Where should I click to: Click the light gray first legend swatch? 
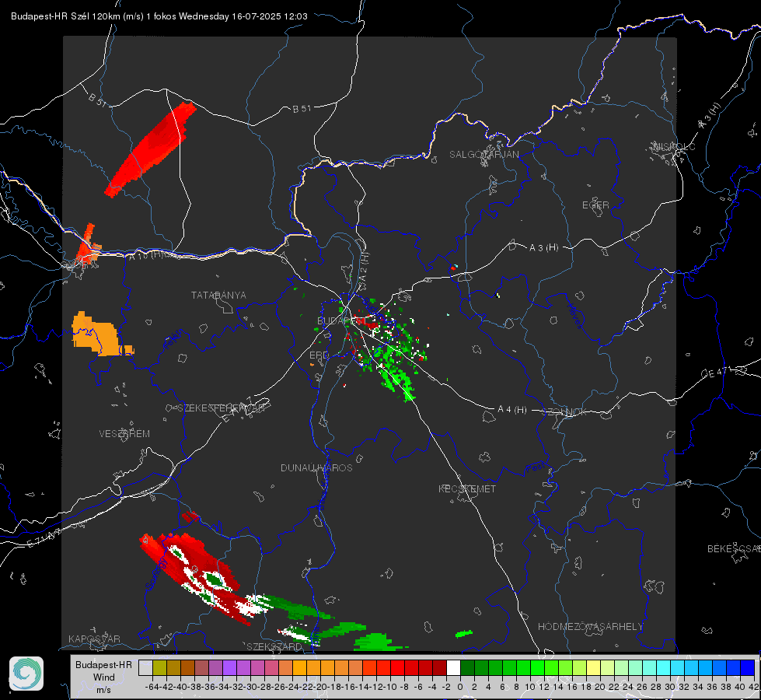click(145, 667)
